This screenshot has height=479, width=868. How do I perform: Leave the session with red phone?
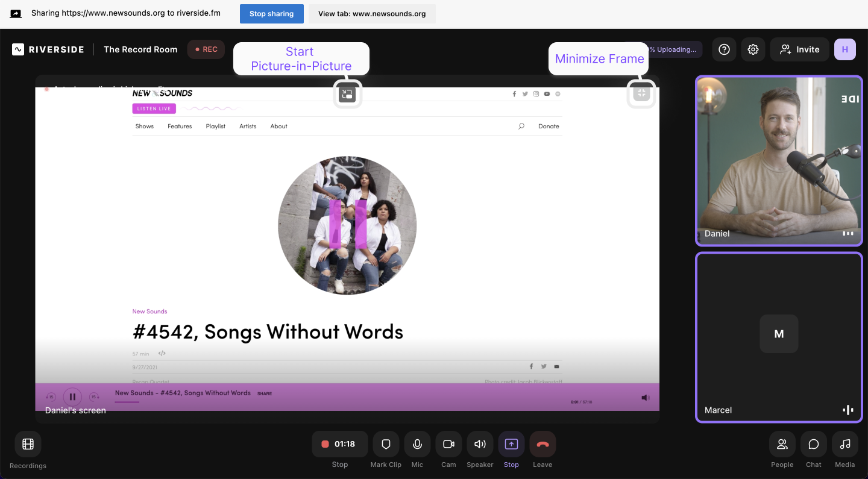542,444
